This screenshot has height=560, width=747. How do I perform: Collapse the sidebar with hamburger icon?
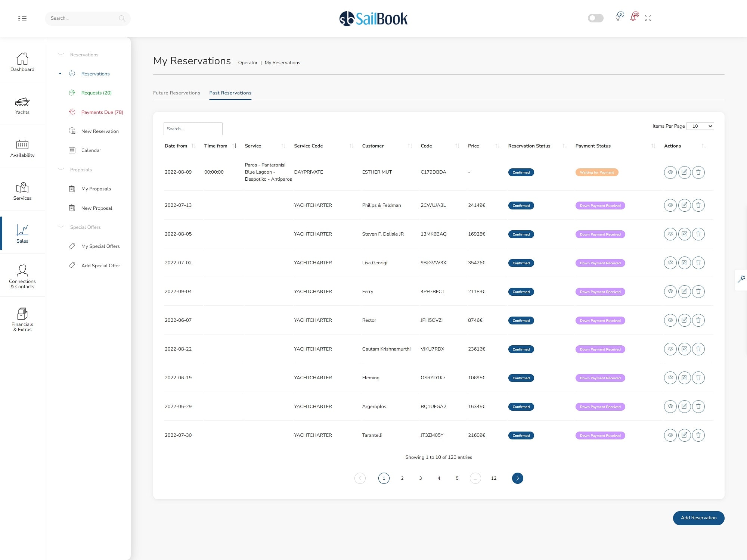click(x=22, y=18)
